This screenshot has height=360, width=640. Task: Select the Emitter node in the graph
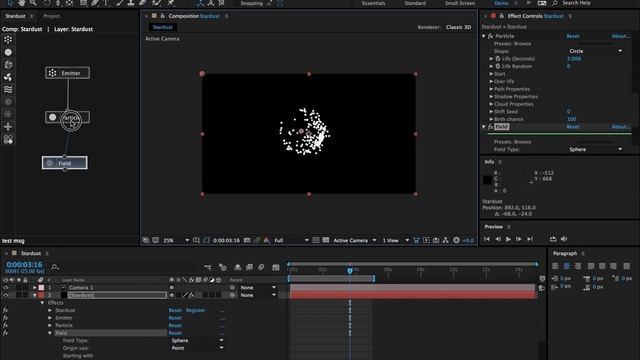(67, 73)
